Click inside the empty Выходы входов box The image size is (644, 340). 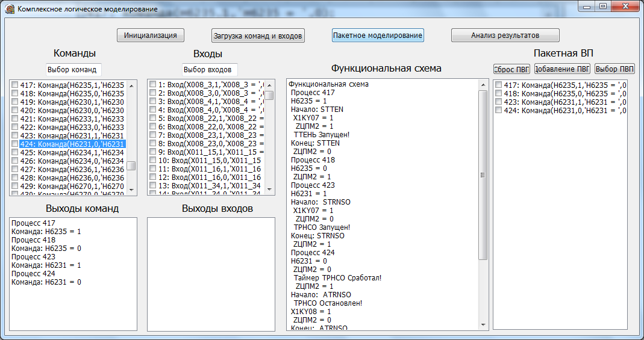pos(211,274)
